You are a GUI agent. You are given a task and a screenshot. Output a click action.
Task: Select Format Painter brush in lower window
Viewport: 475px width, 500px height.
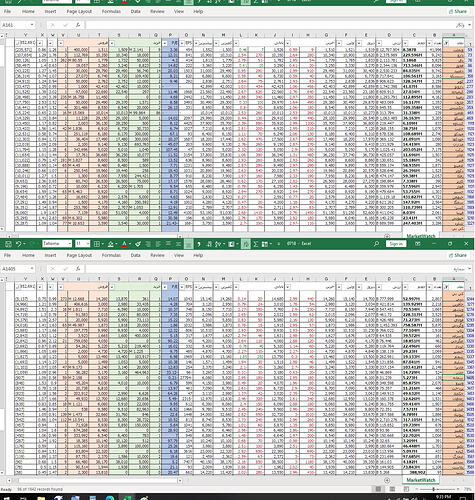tap(138, 244)
